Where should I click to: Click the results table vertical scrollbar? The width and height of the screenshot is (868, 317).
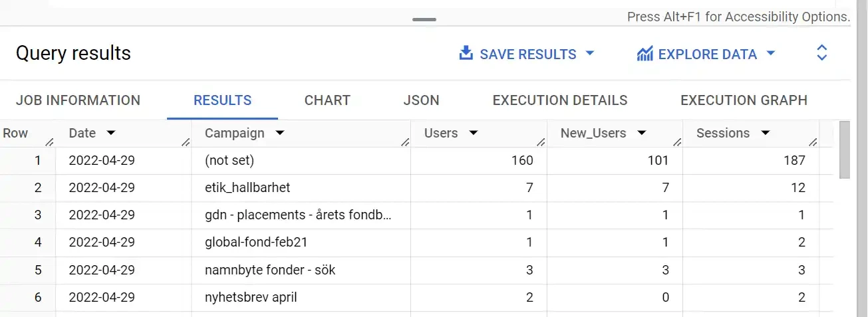click(x=845, y=150)
